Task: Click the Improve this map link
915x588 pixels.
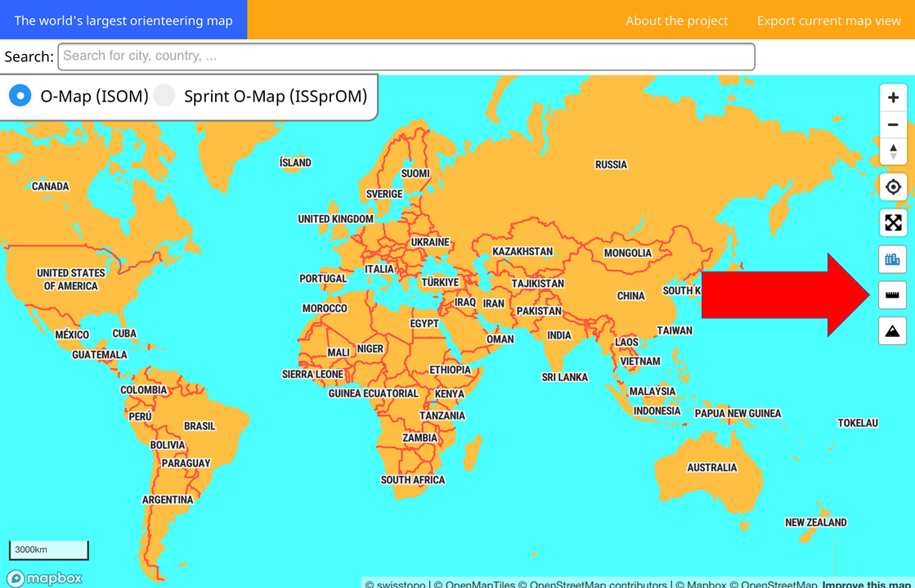Action: click(867, 584)
